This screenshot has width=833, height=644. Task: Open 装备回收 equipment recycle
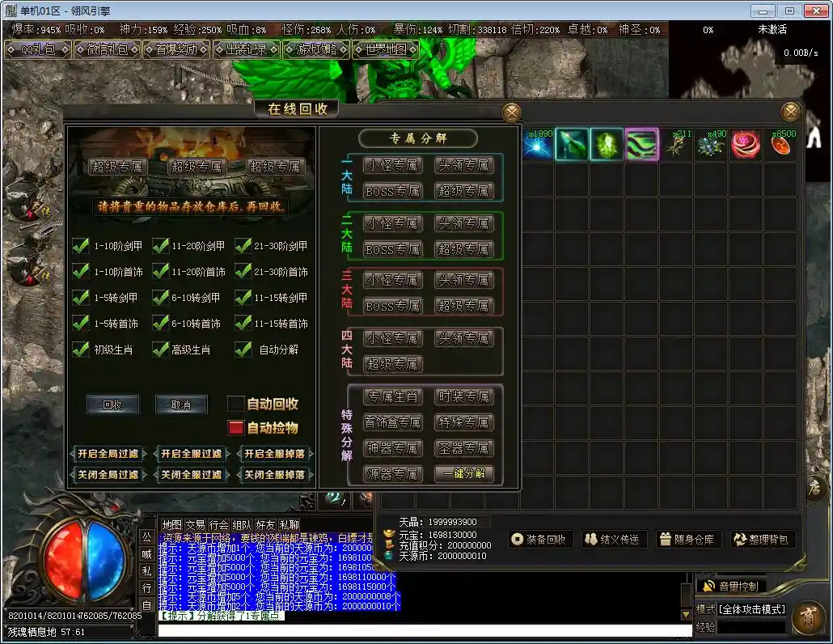point(539,540)
